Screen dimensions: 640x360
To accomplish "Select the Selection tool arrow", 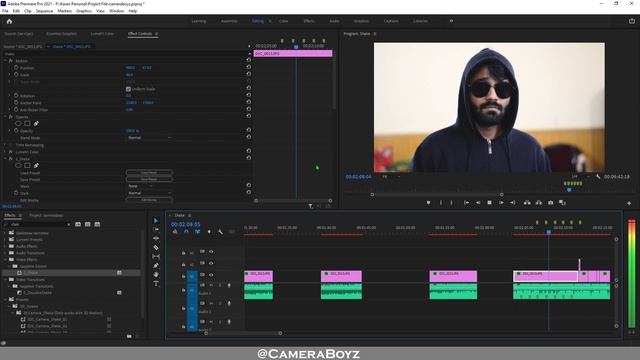I will [x=156, y=220].
